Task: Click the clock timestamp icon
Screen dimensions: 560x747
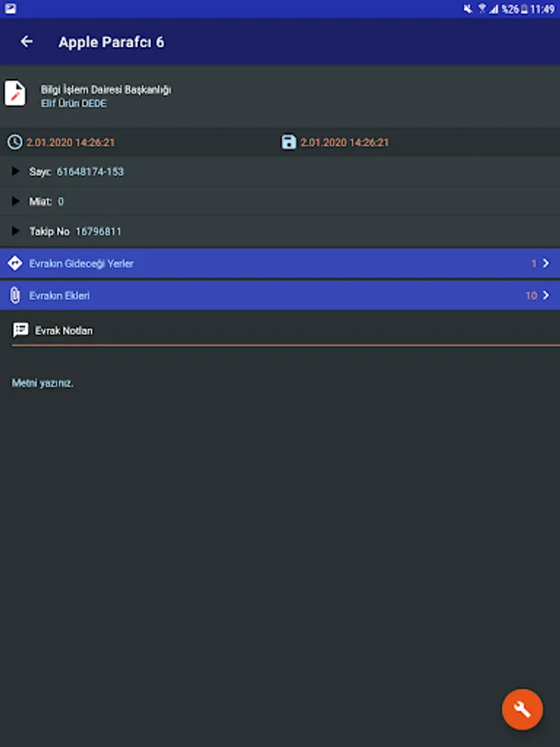Action: (x=14, y=142)
